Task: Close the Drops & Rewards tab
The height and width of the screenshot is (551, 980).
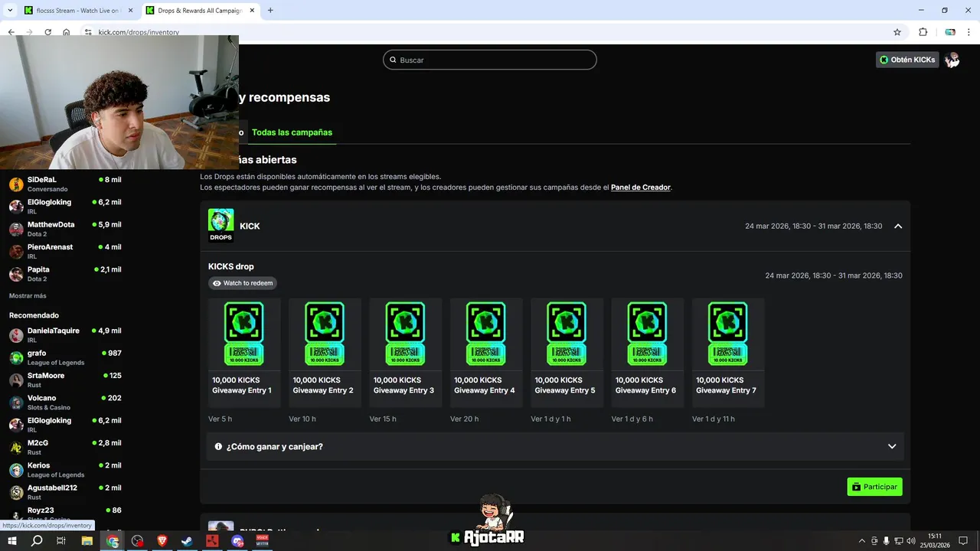Action: (x=253, y=11)
